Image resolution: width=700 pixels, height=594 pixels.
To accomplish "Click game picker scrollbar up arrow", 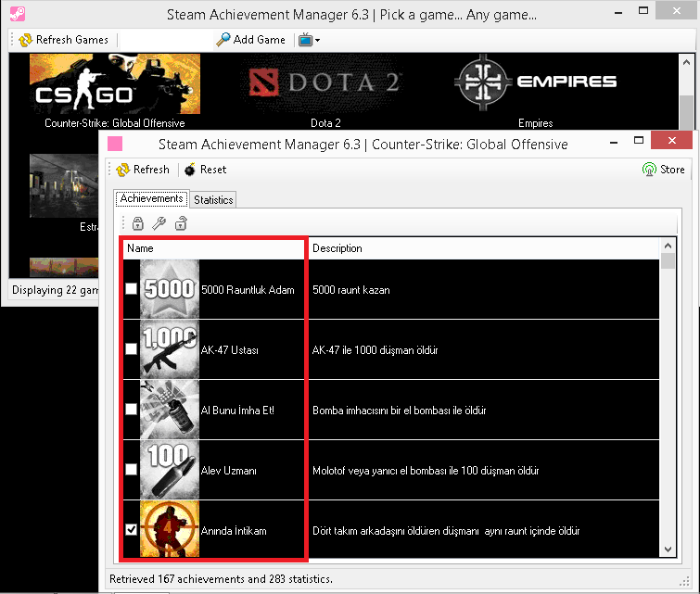I will pyautogui.click(x=687, y=62).
